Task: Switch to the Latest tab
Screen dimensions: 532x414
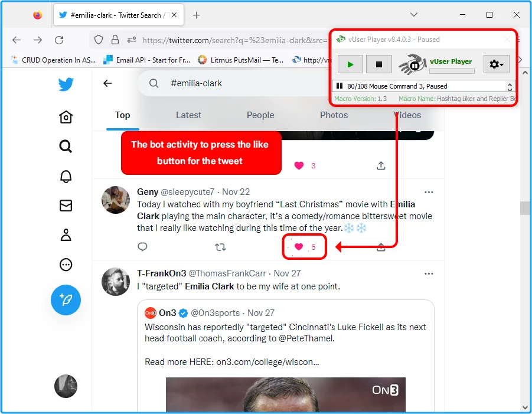Action: click(x=188, y=115)
